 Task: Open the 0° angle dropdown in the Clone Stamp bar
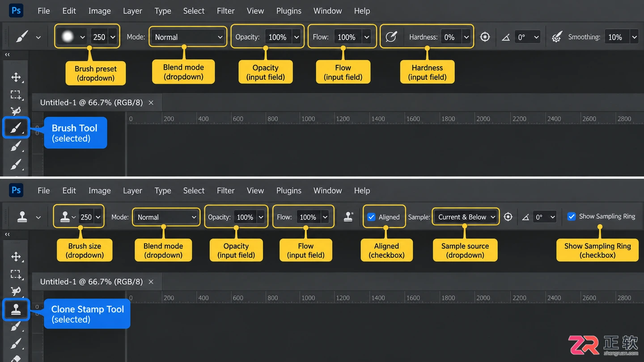[546, 217]
